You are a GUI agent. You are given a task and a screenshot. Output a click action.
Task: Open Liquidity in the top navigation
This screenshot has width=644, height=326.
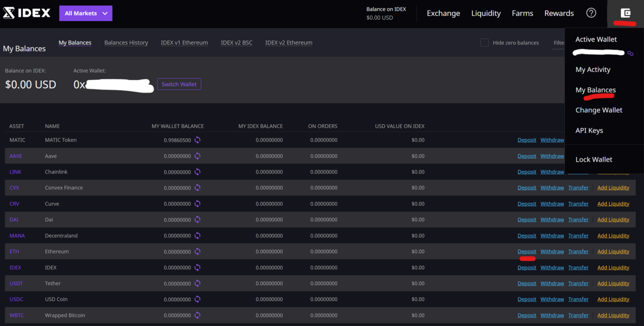coord(486,13)
